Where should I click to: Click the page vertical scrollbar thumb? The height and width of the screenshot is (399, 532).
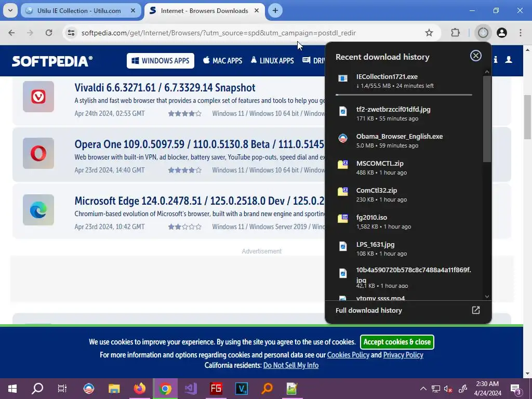(x=527, y=117)
